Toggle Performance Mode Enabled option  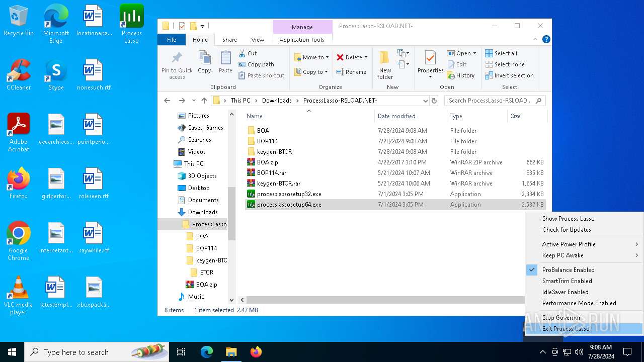(x=584, y=303)
